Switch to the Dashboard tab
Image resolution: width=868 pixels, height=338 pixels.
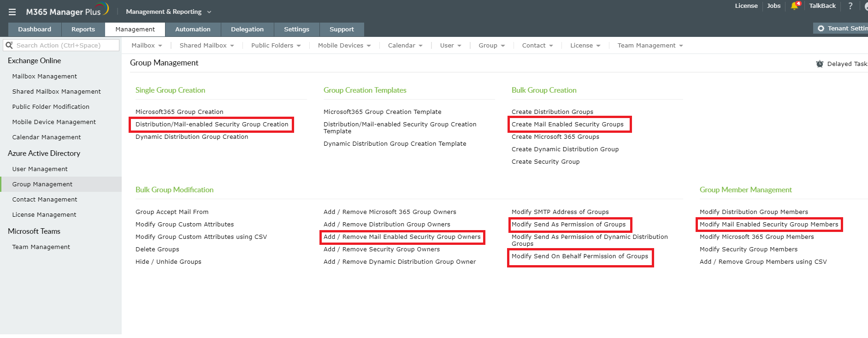click(x=35, y=29)
